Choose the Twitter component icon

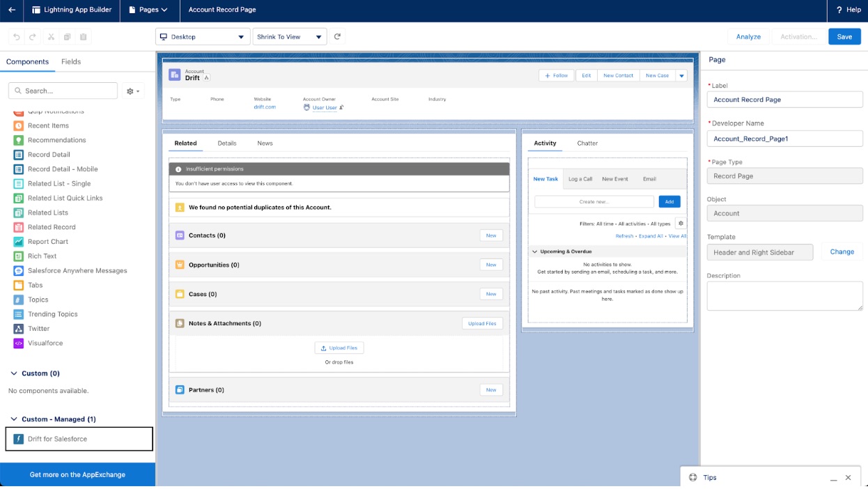tap(19, 329)
